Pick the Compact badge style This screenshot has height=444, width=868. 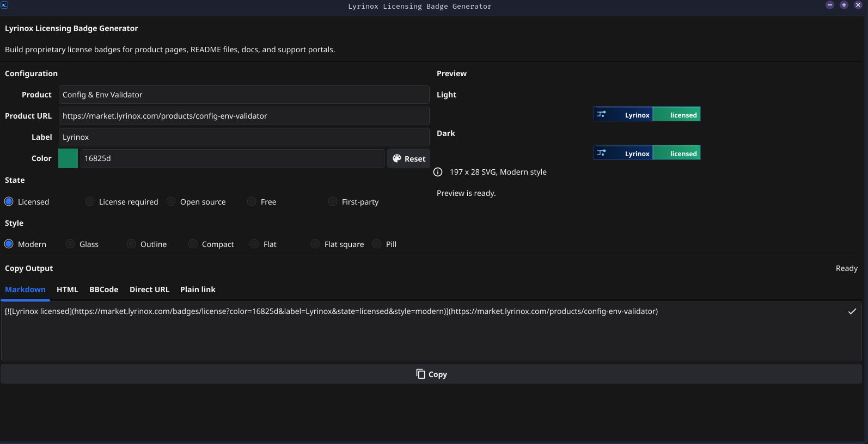(x=211, y=244)
